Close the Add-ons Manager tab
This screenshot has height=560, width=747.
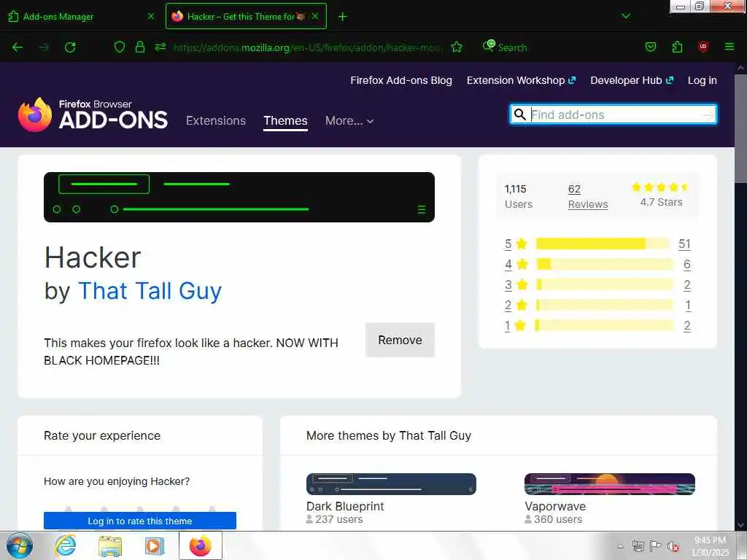click(x=151, y=16)
